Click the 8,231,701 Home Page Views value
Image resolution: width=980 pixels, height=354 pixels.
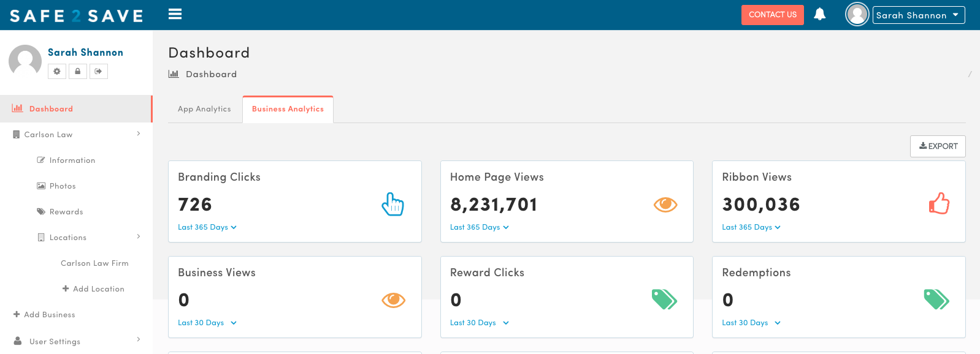click(x=494, y=205)
